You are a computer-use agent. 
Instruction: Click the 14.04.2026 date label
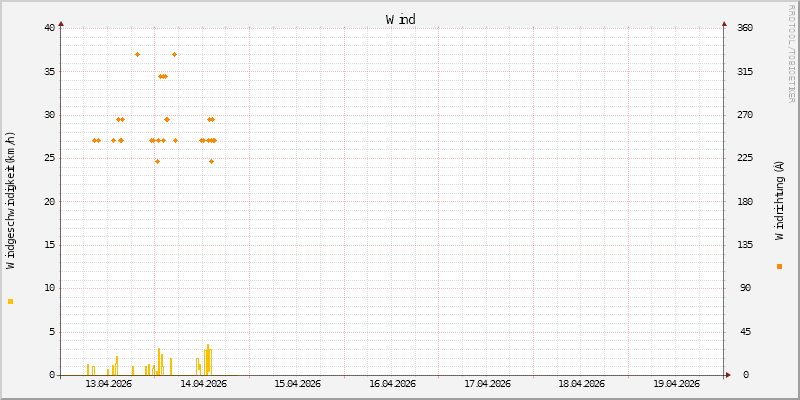point(203,383)
